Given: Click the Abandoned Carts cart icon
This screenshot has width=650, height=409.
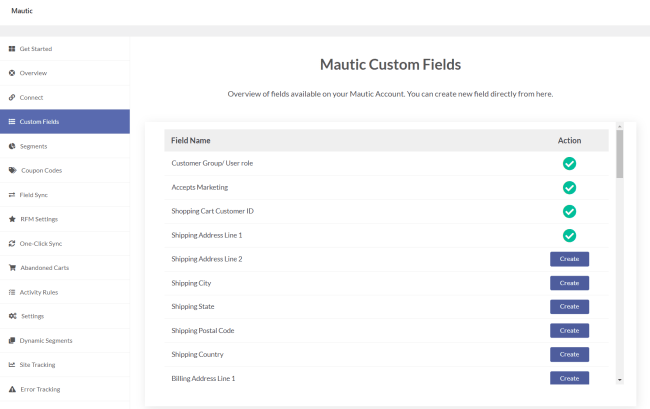Looking at the screenshot, I should coord(11,267).
